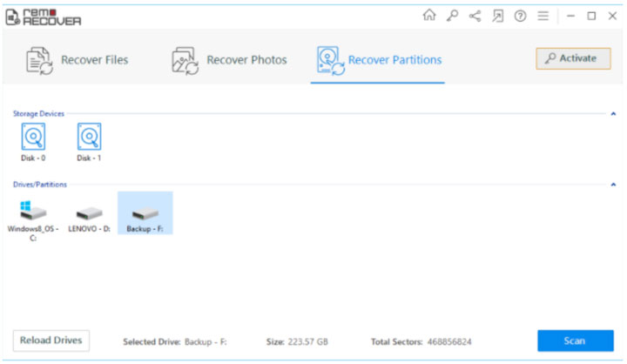
Task: Click the Activate button
Action: click(x=573, y=58)
